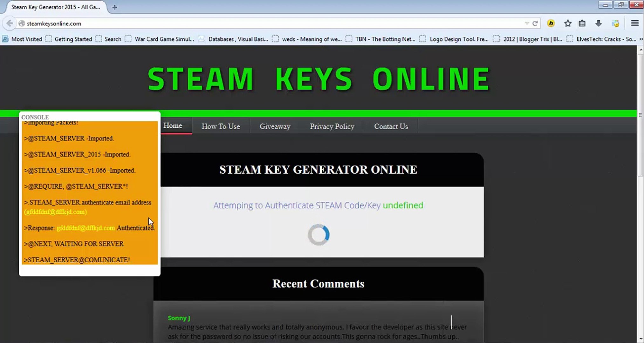The width and height of the screenshot is (644, 343).
Task: Click the yellow Norton-style extension icon
Action: [x=551, y=23]
